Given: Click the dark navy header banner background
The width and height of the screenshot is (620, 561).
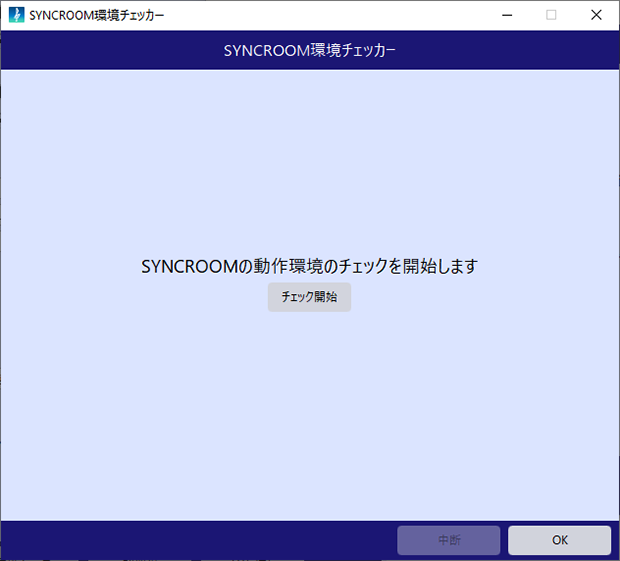Looking at the screenshot, I should point(119,50).
